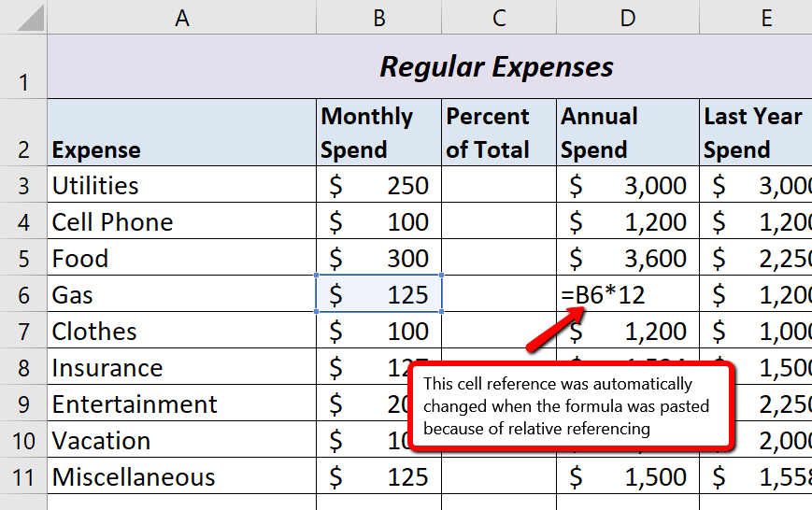Click the Expense header cell
This screenshot has height=510, width=812.
tap(182, 132)
